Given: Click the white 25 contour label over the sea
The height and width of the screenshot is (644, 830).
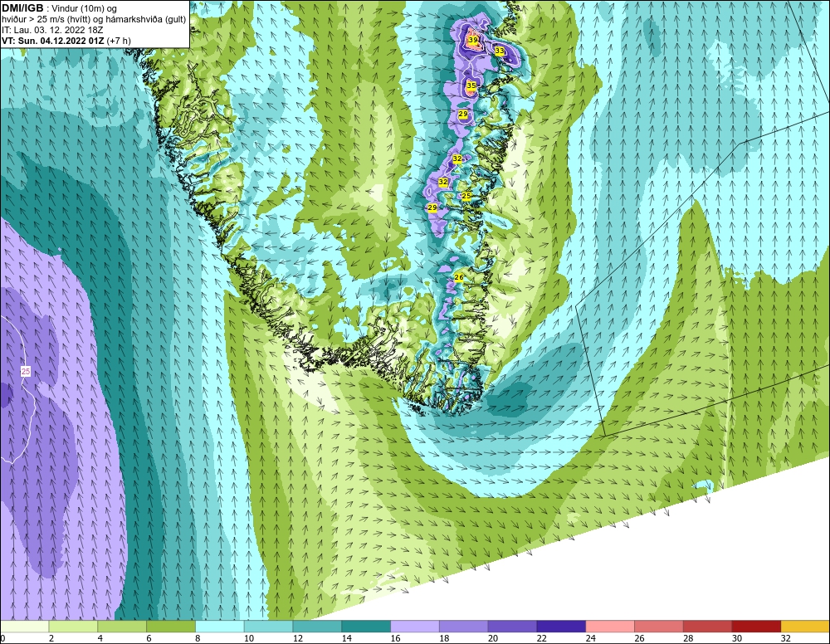Looking at the screenshot, I should (x=26, y=372).
